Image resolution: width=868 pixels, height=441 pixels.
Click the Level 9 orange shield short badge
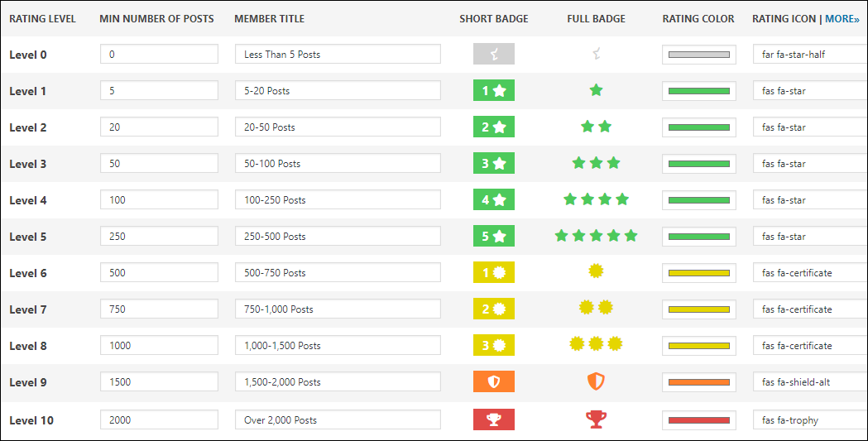tap(494, 381)
